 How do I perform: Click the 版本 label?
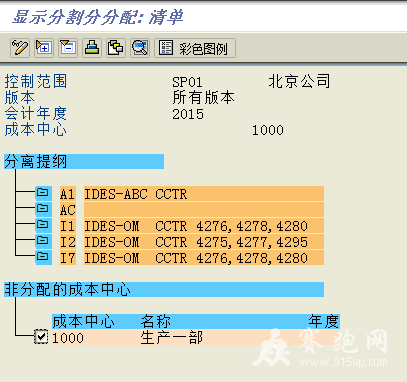point(20,97)
